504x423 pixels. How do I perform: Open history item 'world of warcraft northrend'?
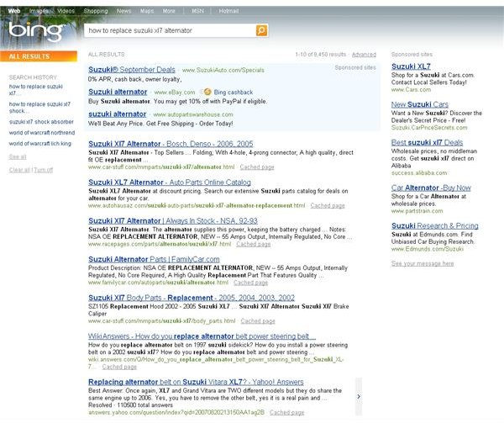[x=42, y=133]
